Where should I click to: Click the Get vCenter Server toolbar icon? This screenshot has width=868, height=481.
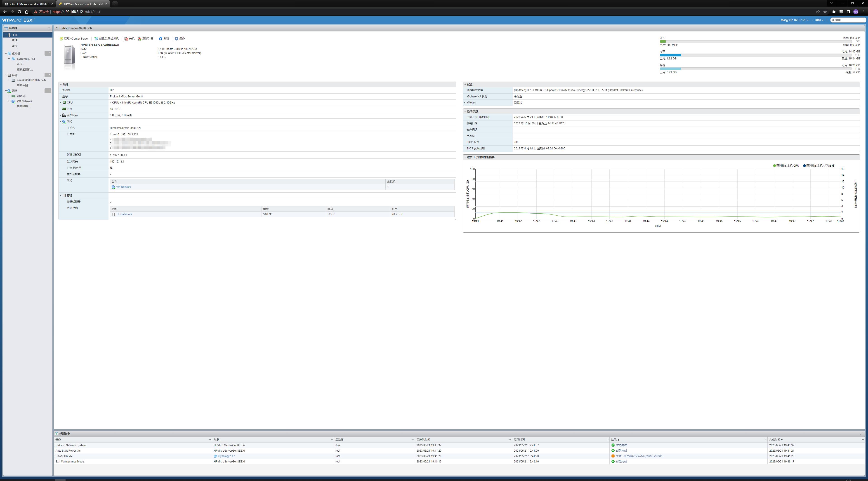point(62,39)
